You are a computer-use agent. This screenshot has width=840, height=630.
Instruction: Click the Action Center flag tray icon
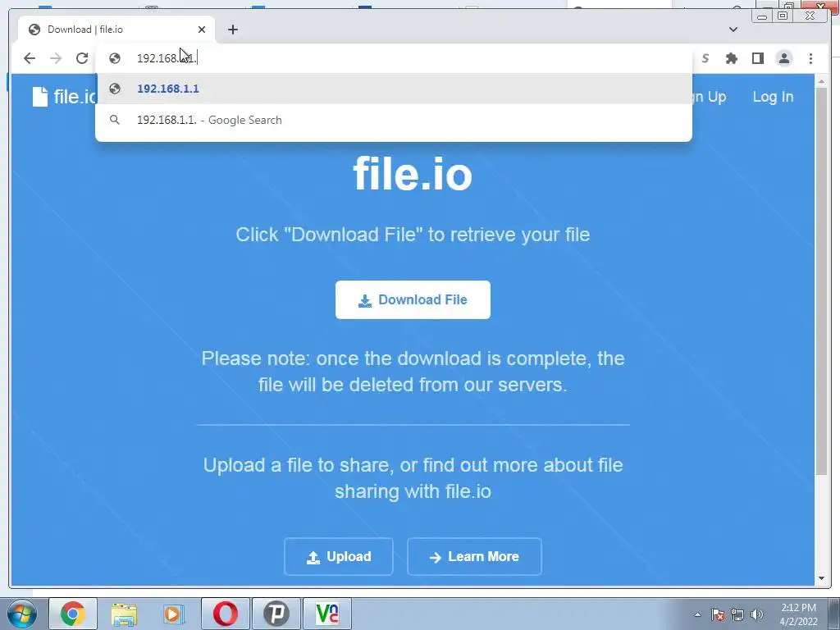point(718,614)
